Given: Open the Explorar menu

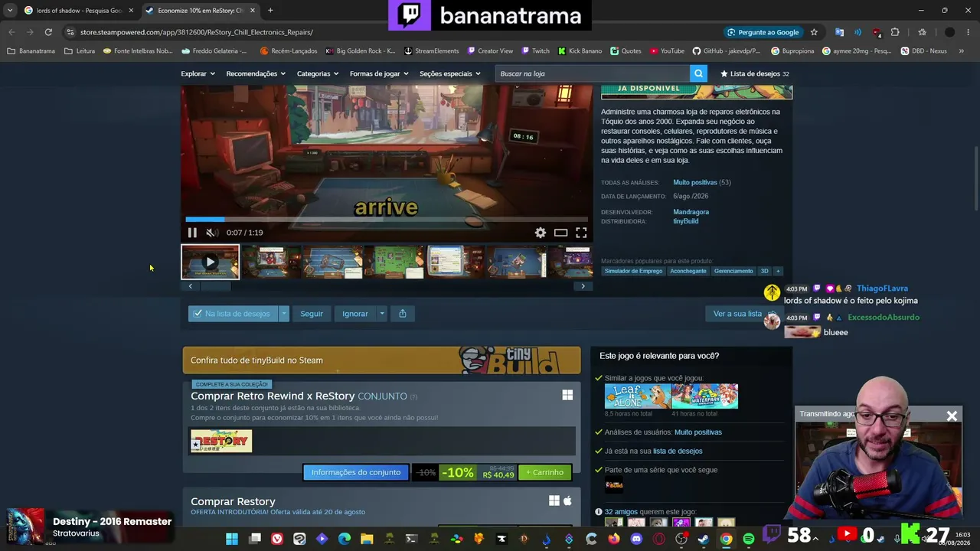Looking at the screenshot, I should click(x=197, y=73).
